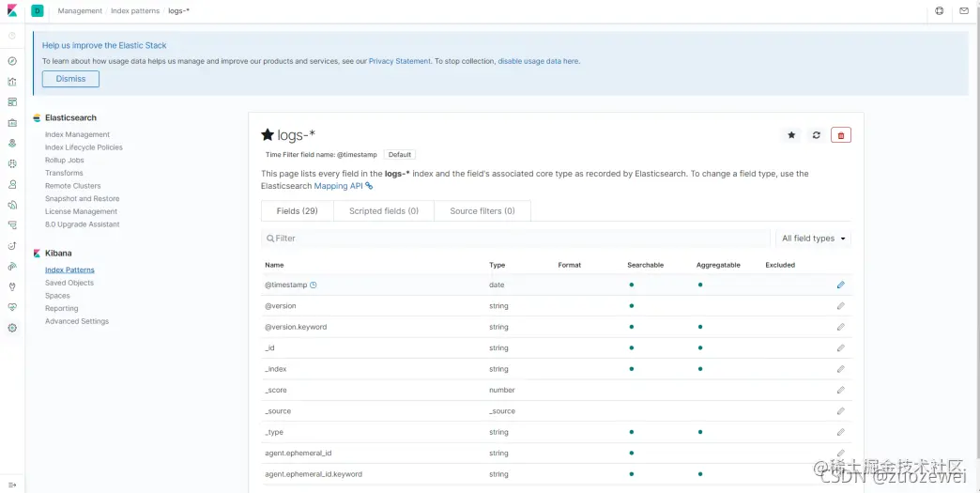Delete index pattern red trash button

tap(841, 135)
